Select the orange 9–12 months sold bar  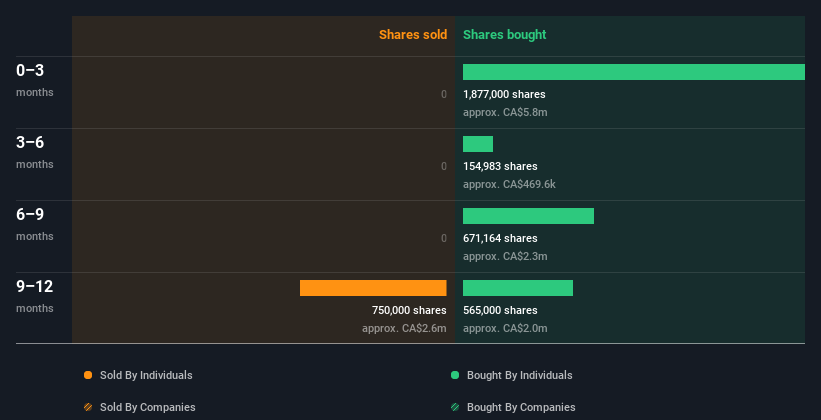373,288
